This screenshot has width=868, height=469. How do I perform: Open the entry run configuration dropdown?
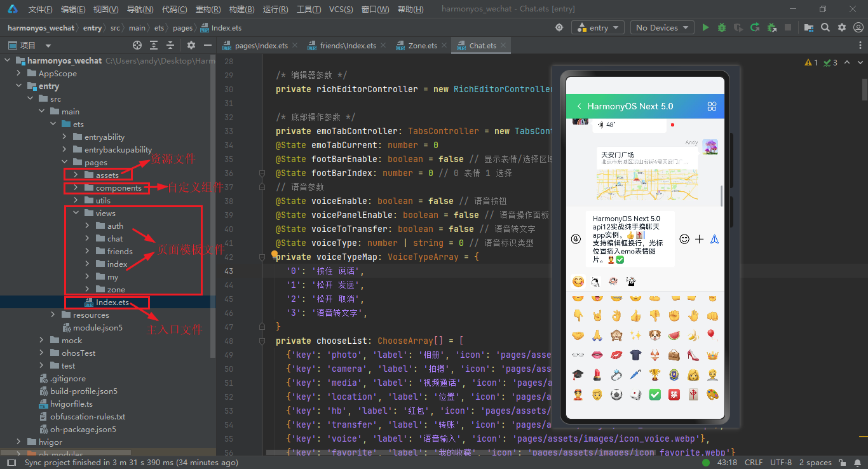[598, 28]
